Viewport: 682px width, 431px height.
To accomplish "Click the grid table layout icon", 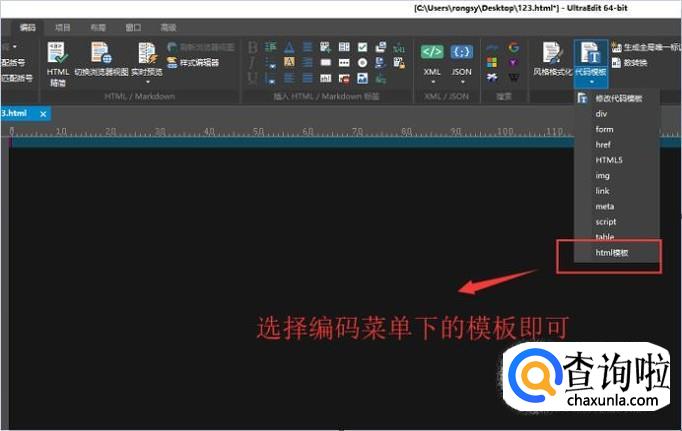I will (344, 47).
